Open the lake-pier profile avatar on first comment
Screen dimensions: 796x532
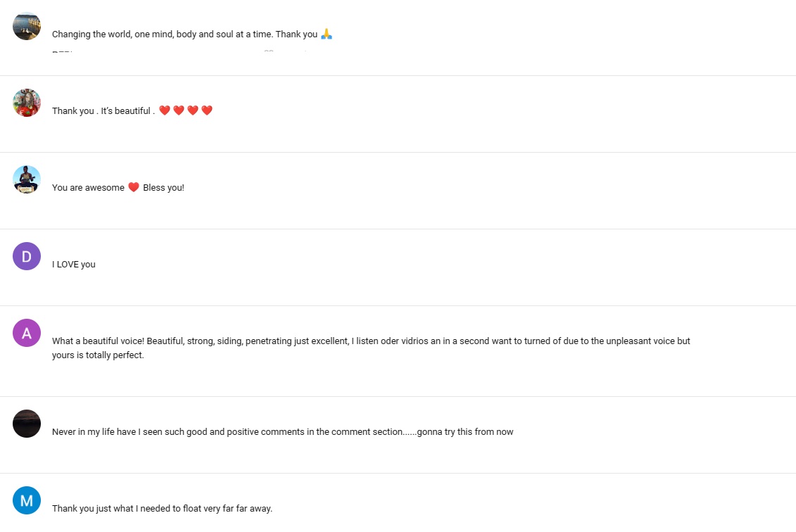pos(27,26)
